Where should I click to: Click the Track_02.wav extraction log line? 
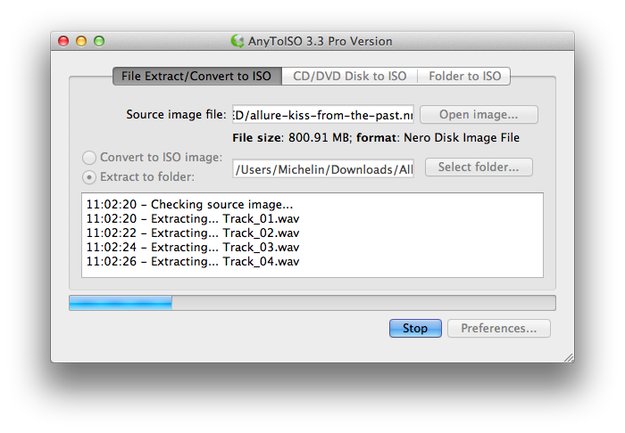[x=193, y=233]
